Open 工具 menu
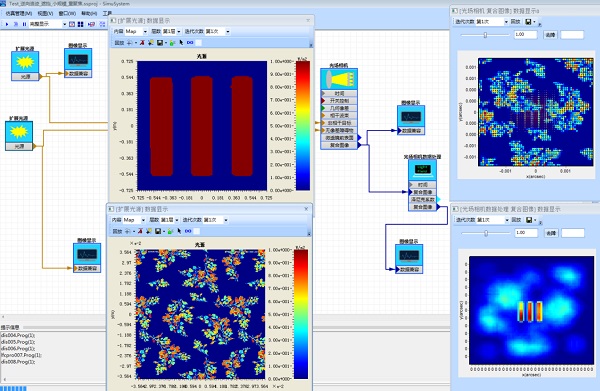Viewport: 600px width, 391px height. coord(107,13)
